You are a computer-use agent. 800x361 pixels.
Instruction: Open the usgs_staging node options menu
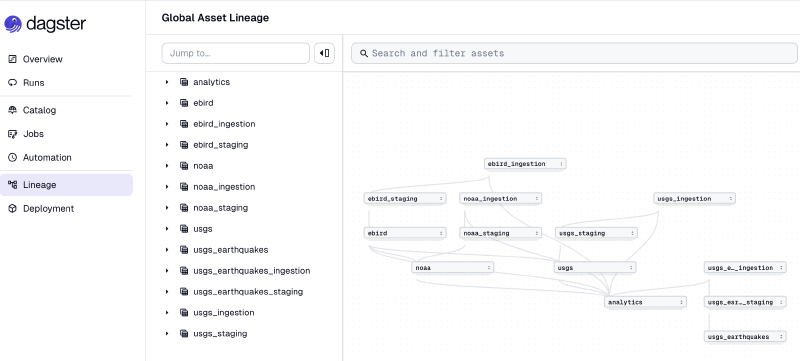tap(632, 233)
